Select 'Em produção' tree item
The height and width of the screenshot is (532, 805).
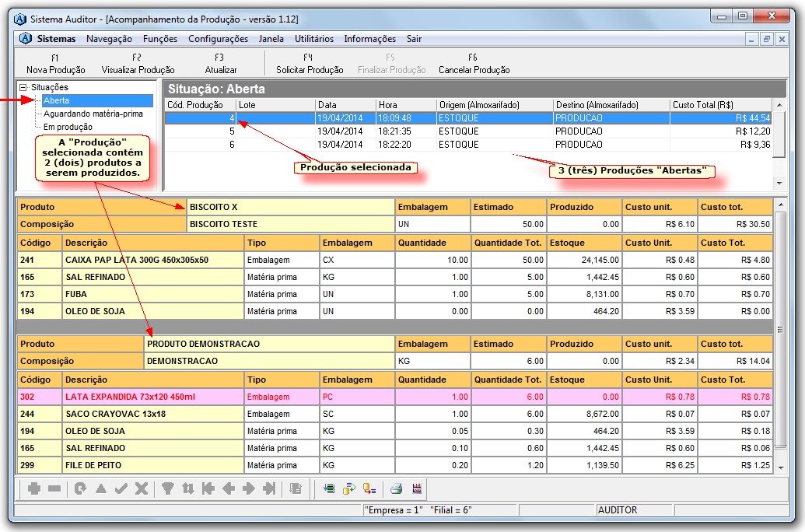[x=68, y=127]
